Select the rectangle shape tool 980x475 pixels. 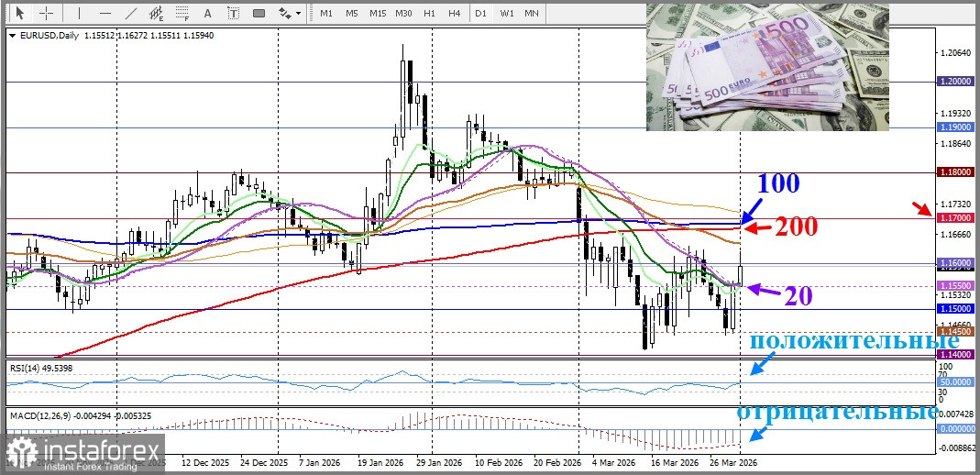pos(259,13)
